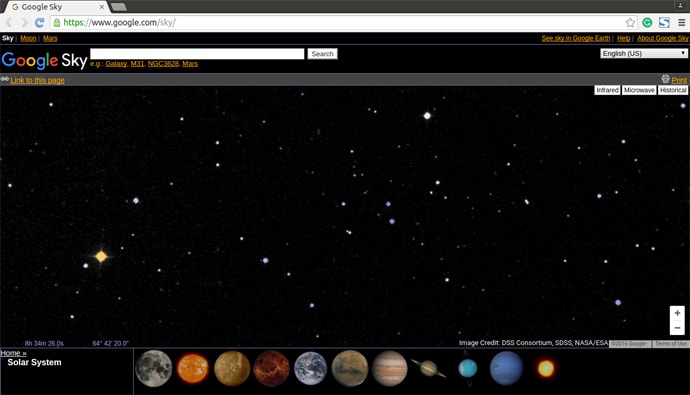Open Chrome's hamburger menu
Viewport: 690px width, 395px height.
[681, 22]
